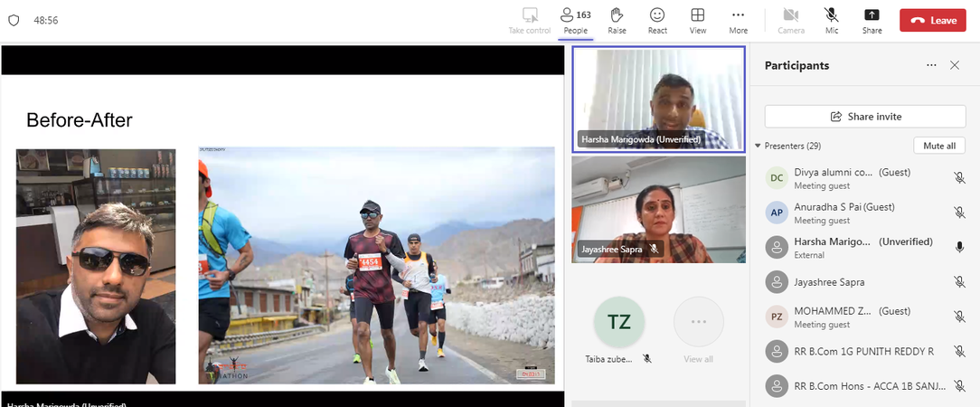980x407 pixels.
Task: Click the Take control button
Action: pyautogui.click(x=530, y=20)
